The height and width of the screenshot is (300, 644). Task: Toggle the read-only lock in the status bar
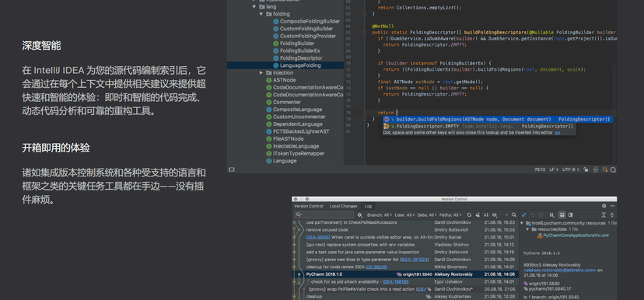pos(586,169)
